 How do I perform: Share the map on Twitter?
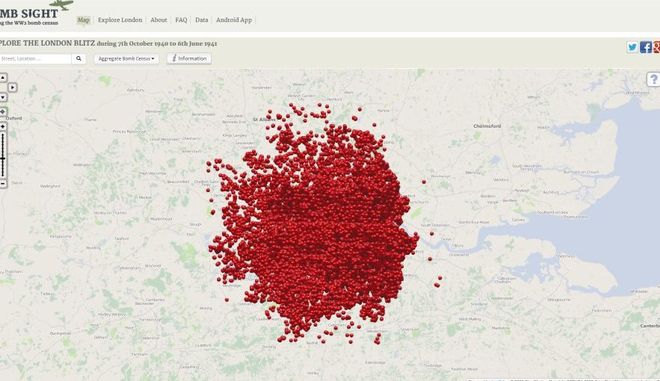click(x=632, y=47)
